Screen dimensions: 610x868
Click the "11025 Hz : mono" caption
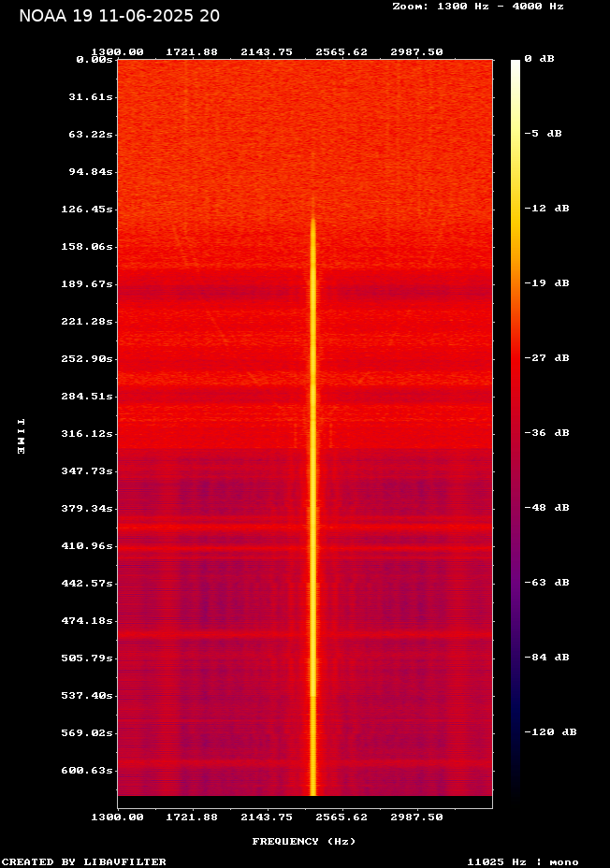point(523,861)
